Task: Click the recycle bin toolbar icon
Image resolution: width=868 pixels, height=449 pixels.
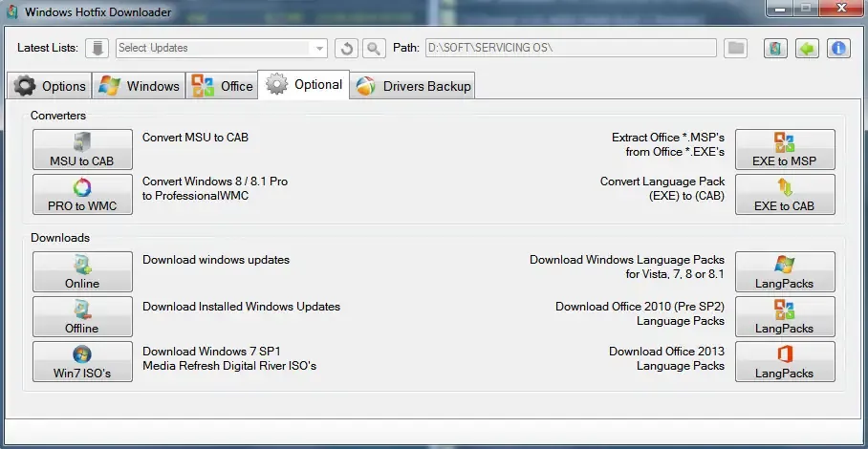Action: pyautogui.click(x=775, y=48)
